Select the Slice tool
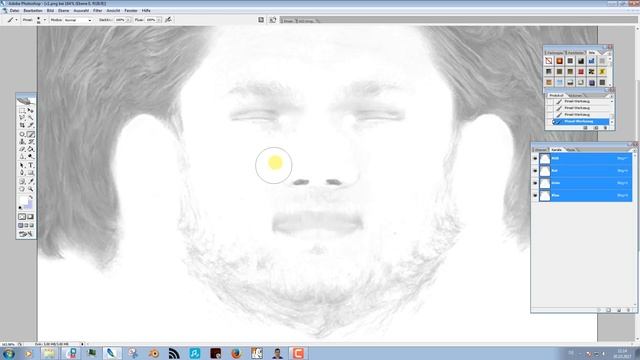Viewport: 640px width, 360px height. 31,125
